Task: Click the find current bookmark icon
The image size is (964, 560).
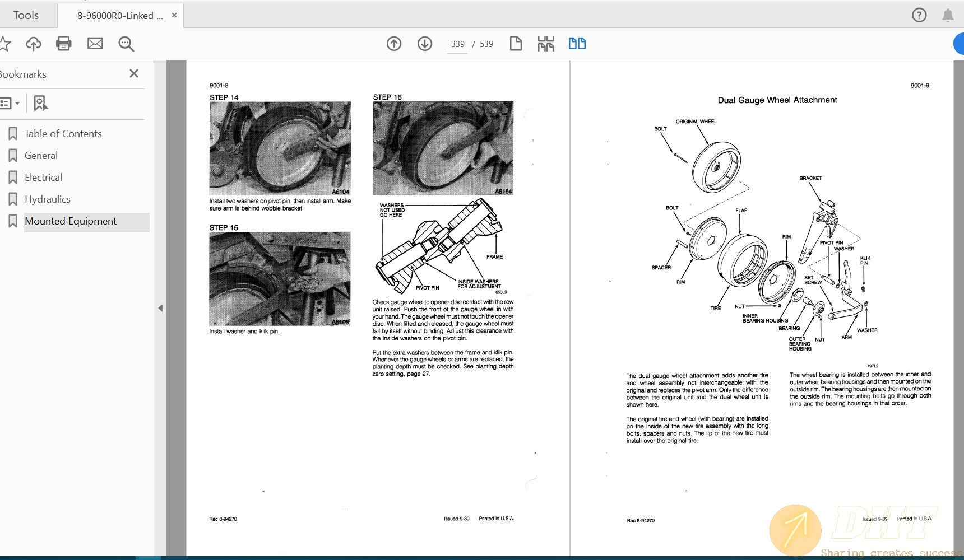Action: tap(39, 103)
